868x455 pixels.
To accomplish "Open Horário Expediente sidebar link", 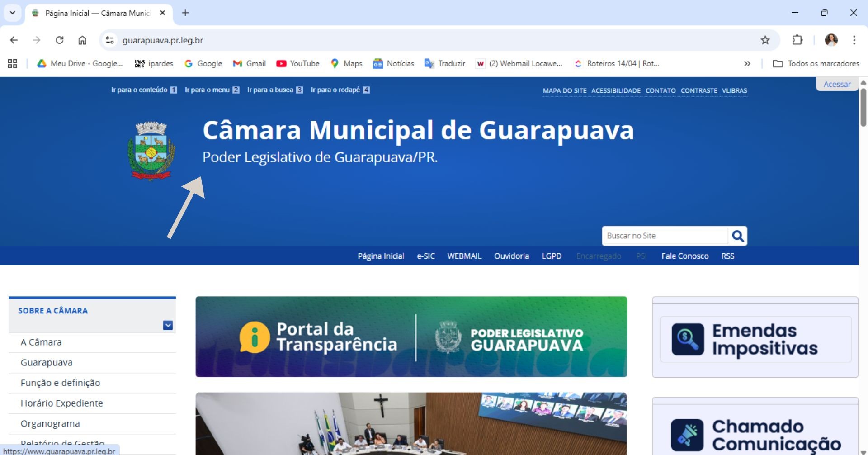I will pos(62,403).
